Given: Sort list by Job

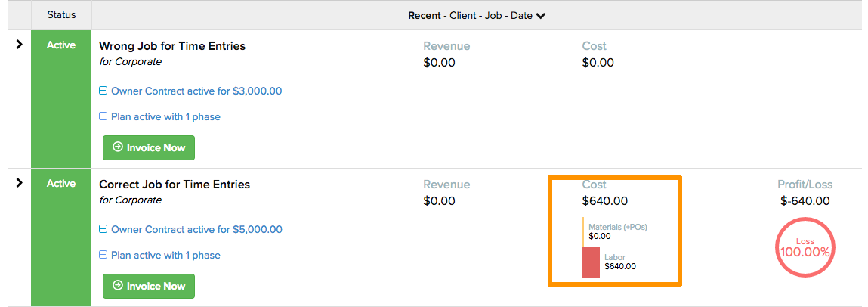Looking at the screenshot, I should (x=493, y=16).
